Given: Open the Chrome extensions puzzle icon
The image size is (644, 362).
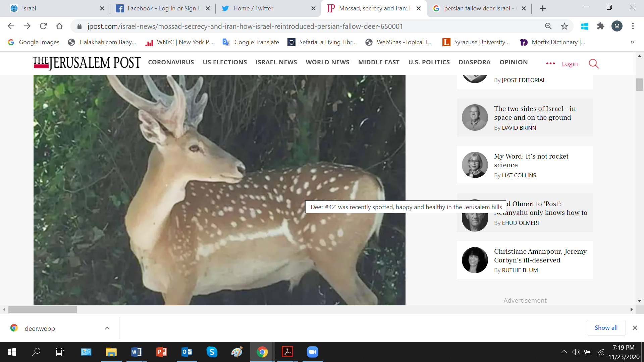Looking at the screenshot, I should click(x=600, y=26).
